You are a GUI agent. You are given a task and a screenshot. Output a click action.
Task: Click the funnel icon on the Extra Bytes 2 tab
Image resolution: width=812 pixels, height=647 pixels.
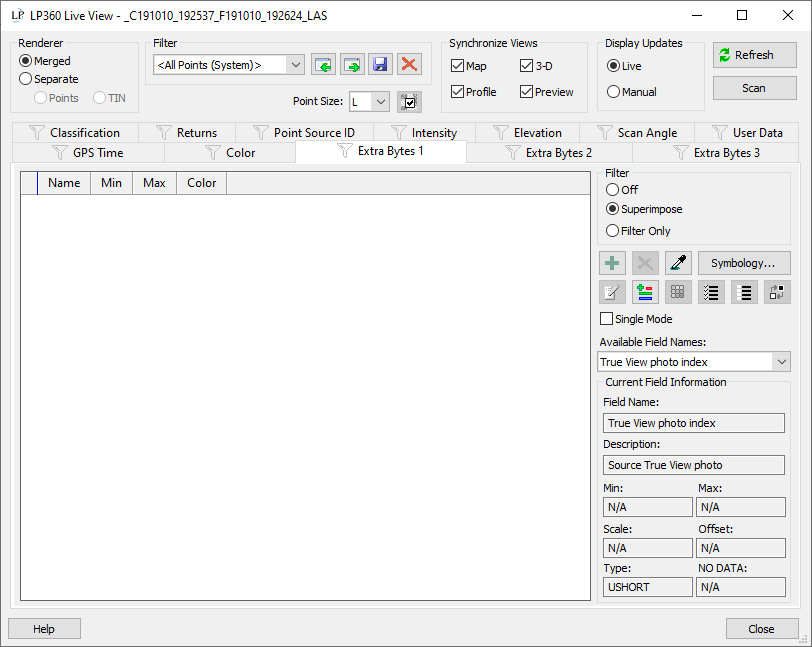tap(513, 153)
